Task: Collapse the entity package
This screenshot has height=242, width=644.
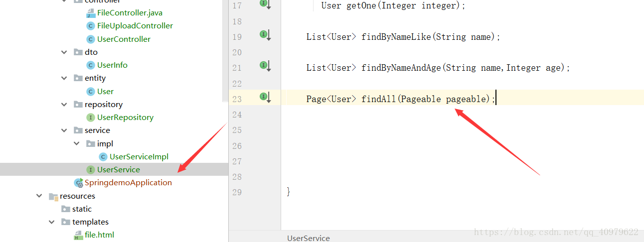Action: click(64, 78)
